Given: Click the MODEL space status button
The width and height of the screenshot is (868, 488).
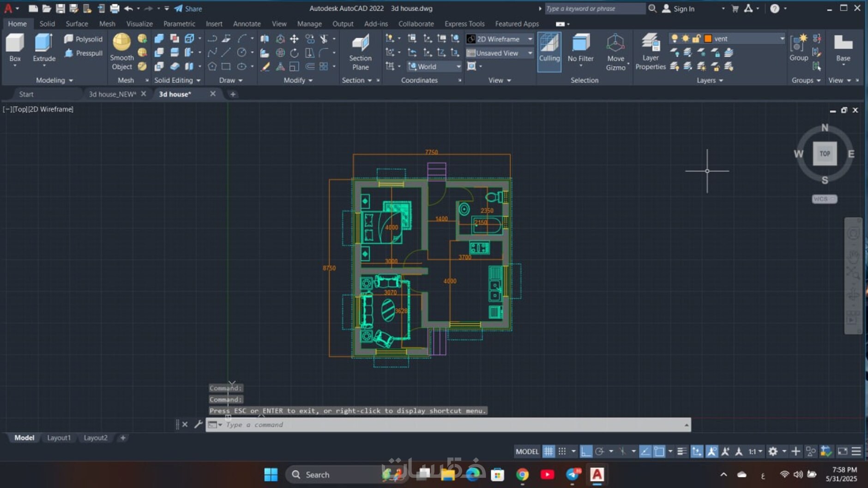Looking at the screenshot, I should (x=527, y=452).
